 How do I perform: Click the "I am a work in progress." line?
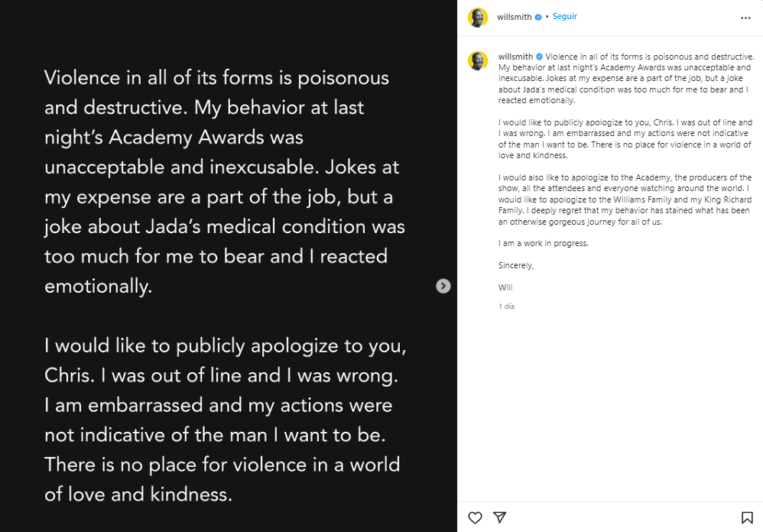click(x=543, y=244)
